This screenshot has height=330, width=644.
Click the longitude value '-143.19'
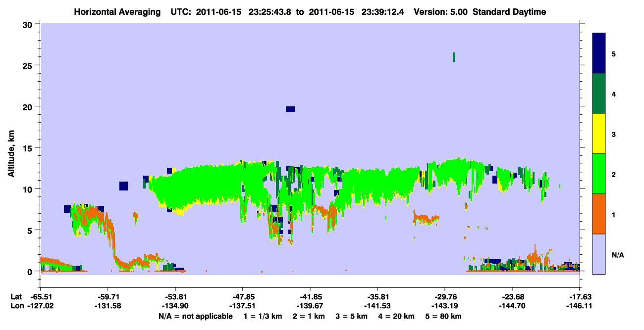point(444,306)
